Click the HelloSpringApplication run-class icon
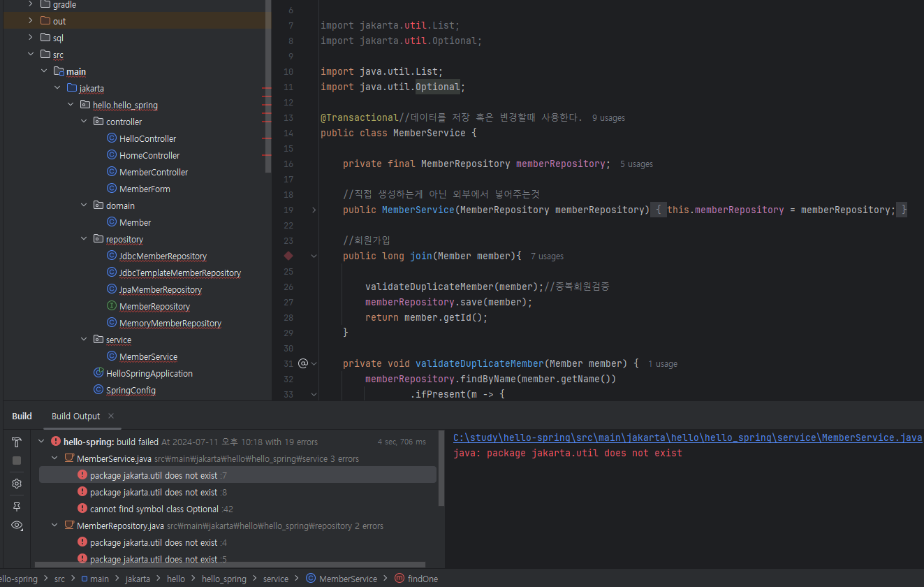 coord(98,373)
